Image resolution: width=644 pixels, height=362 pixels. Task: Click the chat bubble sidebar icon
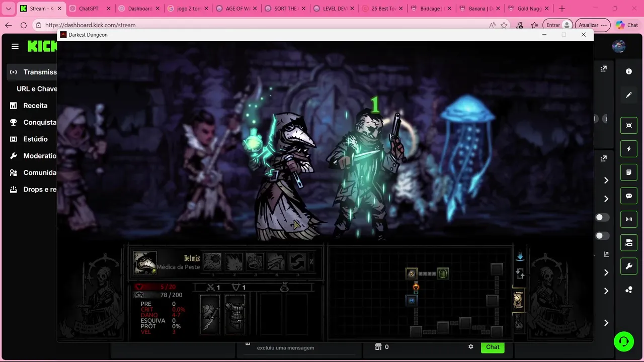[x=628, y=196]
